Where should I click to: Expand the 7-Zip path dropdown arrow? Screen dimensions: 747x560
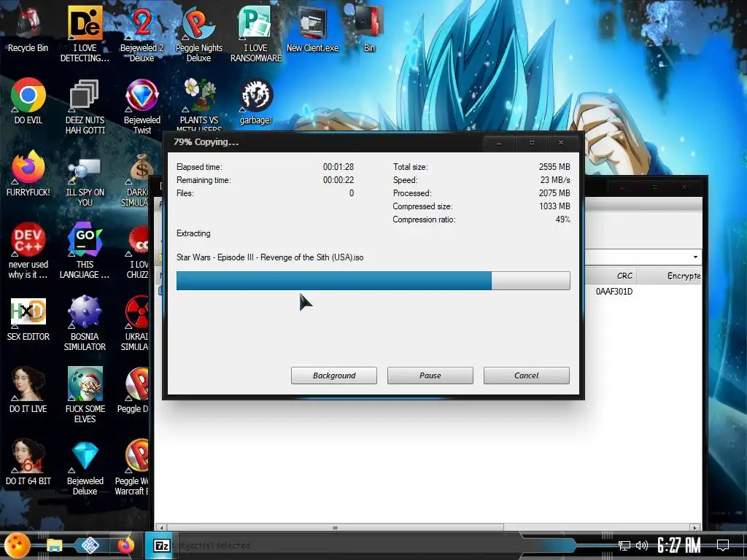click(x=695, y=257)
